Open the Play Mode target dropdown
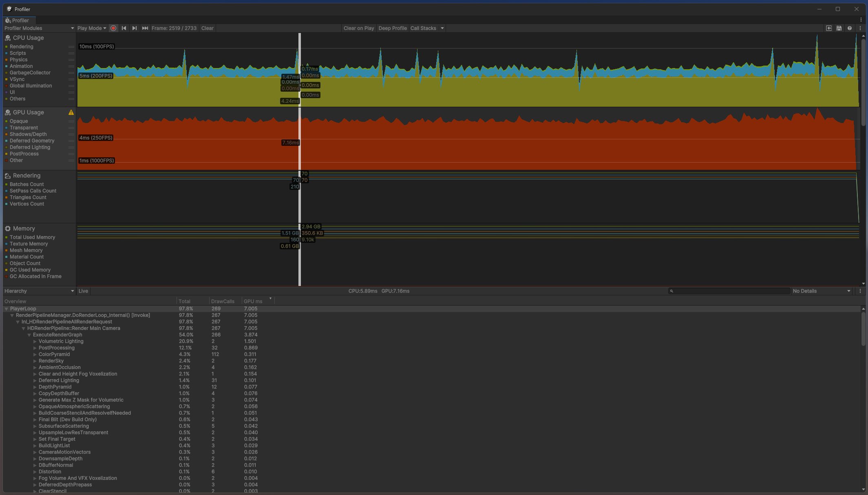868x495 pixels. [91, 28]
